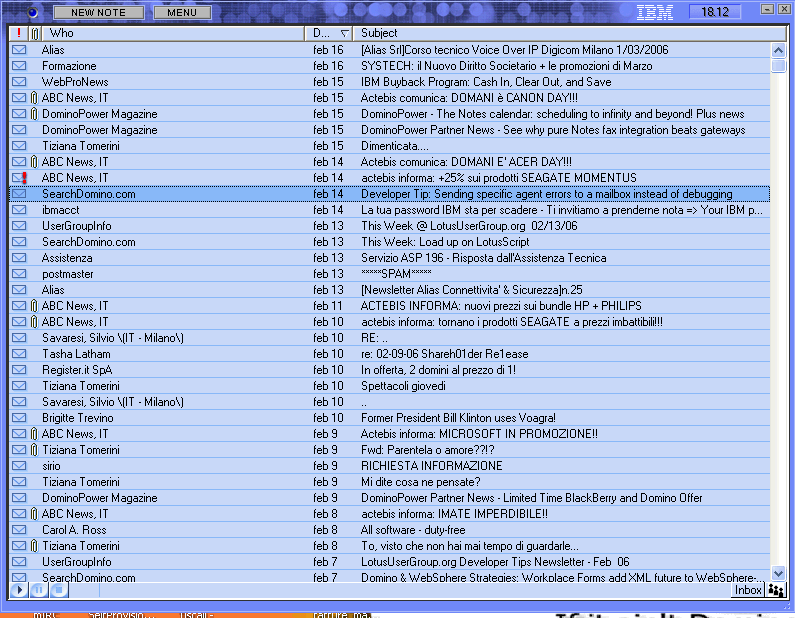
Task: Click the envelope icon for Alias feb 16
Action: tap(19, 50)
